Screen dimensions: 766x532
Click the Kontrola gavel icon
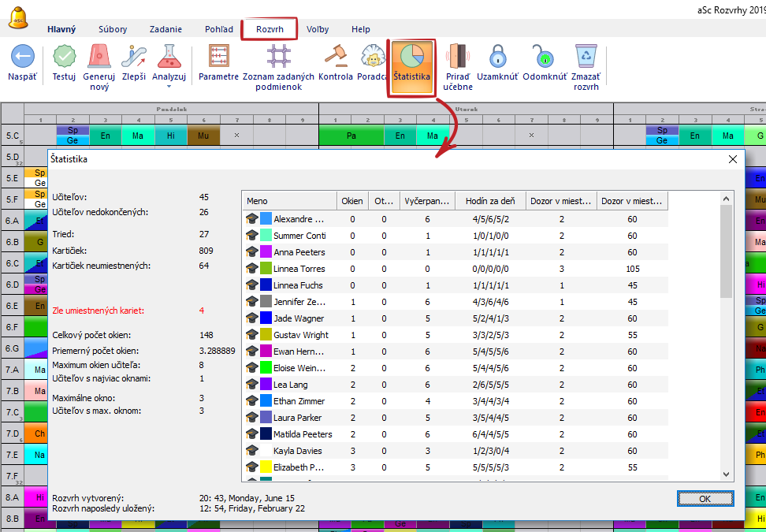pyautogui.click(x=337, y=58)
